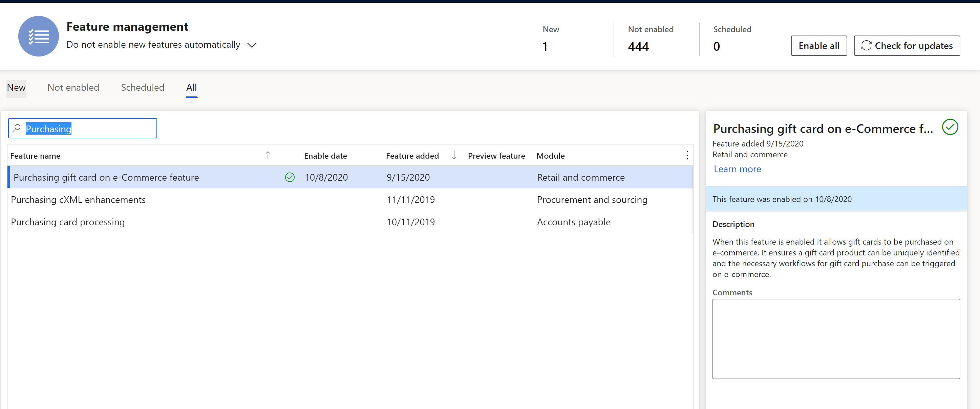
Task: Expand the feature column options menu
Action: click(687, 155)
